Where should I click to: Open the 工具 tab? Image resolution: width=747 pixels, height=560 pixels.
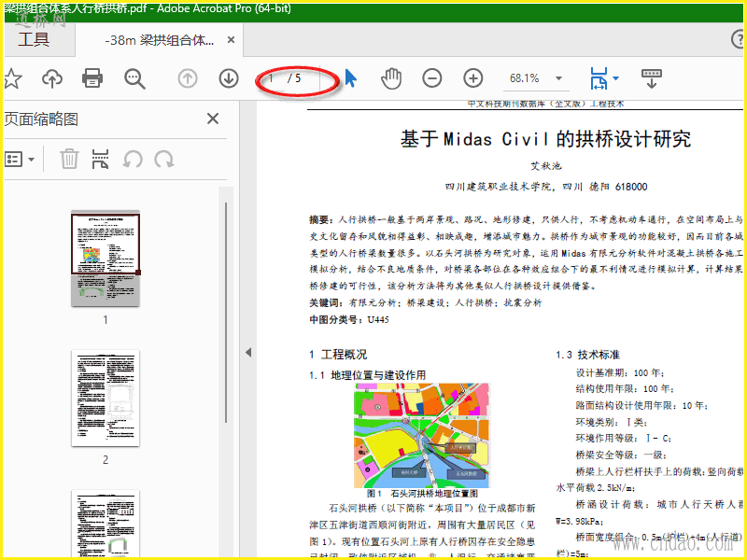click(x=34, y=39)
